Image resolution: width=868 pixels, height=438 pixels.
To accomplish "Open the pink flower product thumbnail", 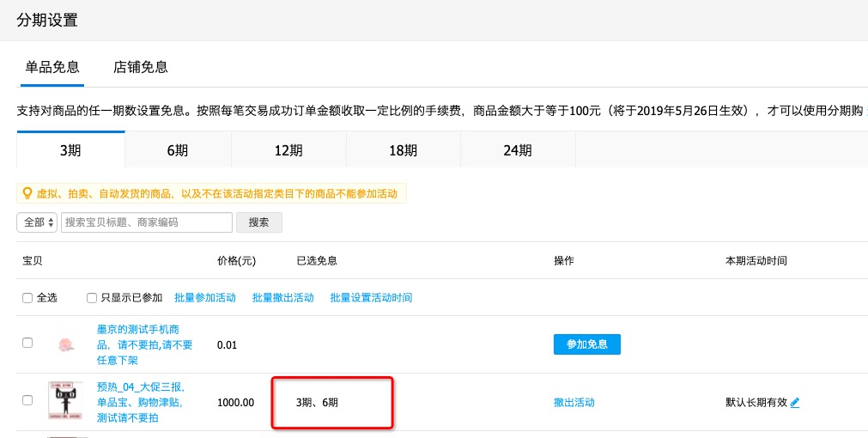I will coord(65,344).
